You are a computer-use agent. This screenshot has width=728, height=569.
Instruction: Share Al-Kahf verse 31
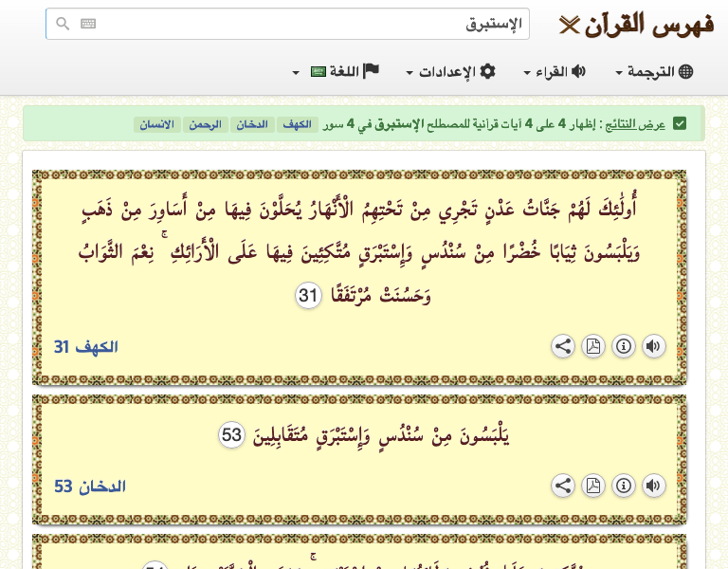tap(563, 346)
